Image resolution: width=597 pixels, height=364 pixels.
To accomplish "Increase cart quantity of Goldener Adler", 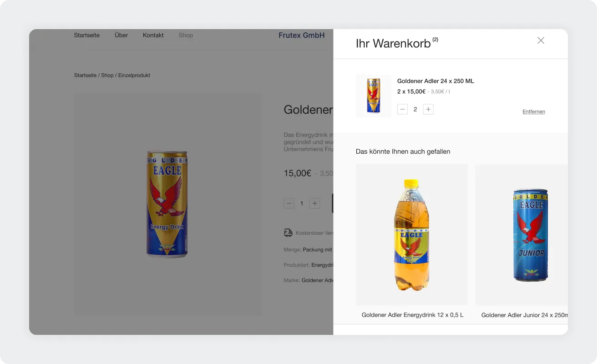I will [x=428, y=109].
